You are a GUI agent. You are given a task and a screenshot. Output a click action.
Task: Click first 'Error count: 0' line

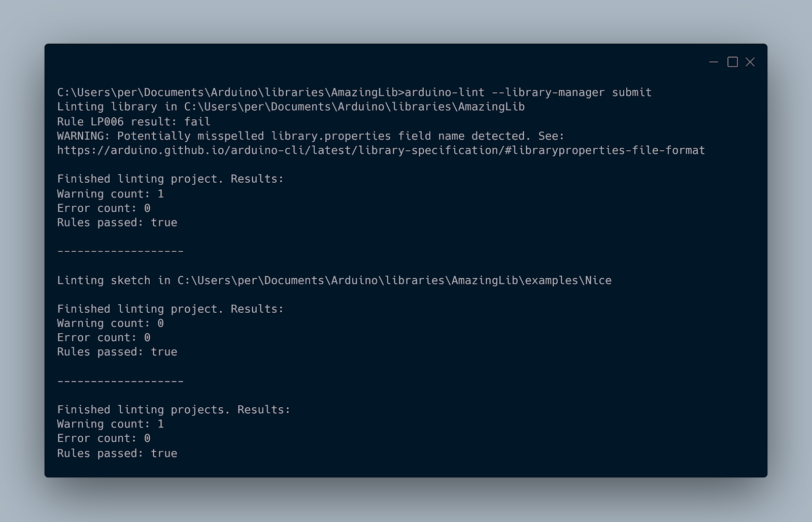click(104, 208)
